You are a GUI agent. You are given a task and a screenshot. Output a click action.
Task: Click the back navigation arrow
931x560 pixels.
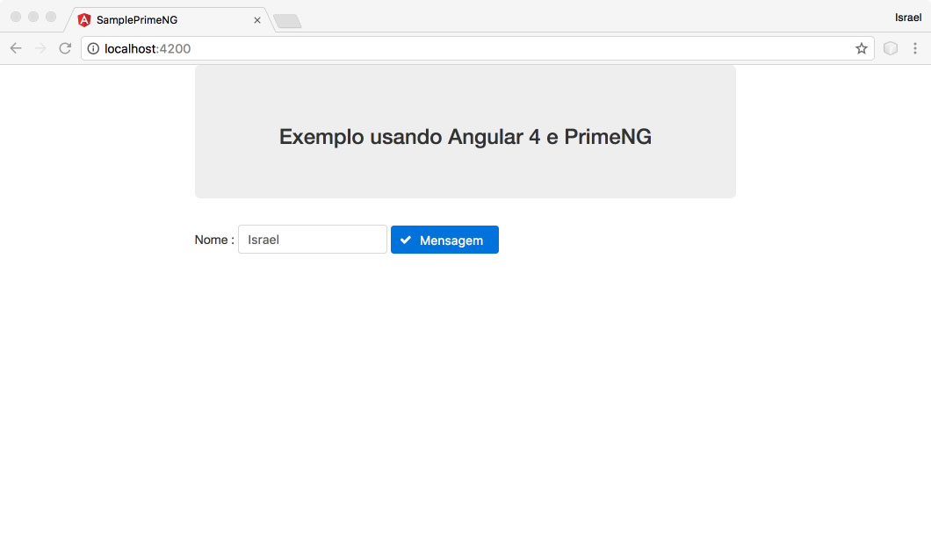[x=15, y=48]
